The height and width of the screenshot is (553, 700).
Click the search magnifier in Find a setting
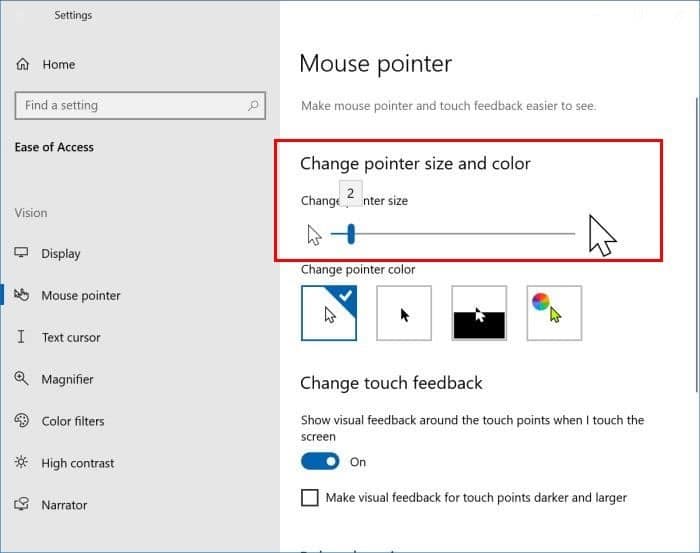pyautogui.click(x=253, y=105)
